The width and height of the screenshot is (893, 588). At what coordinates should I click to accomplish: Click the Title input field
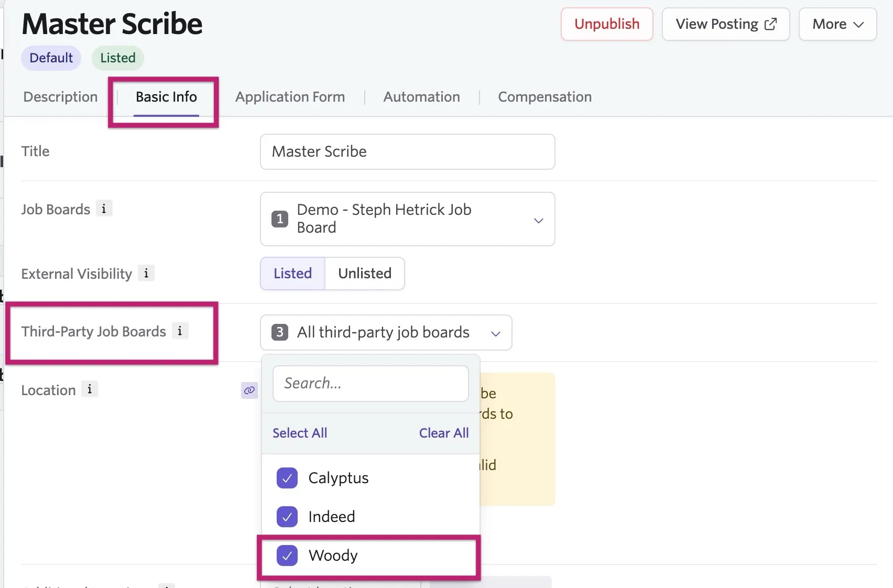[407, 151]
